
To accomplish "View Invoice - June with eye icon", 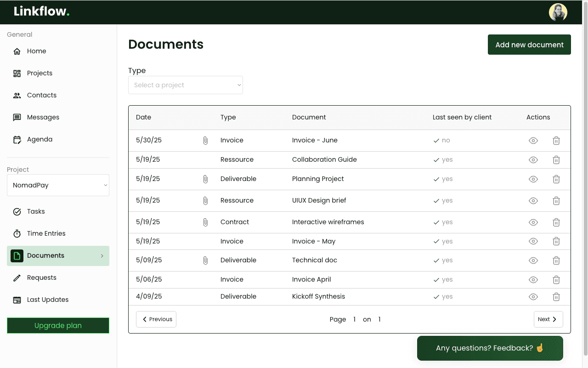I will 533,141.
